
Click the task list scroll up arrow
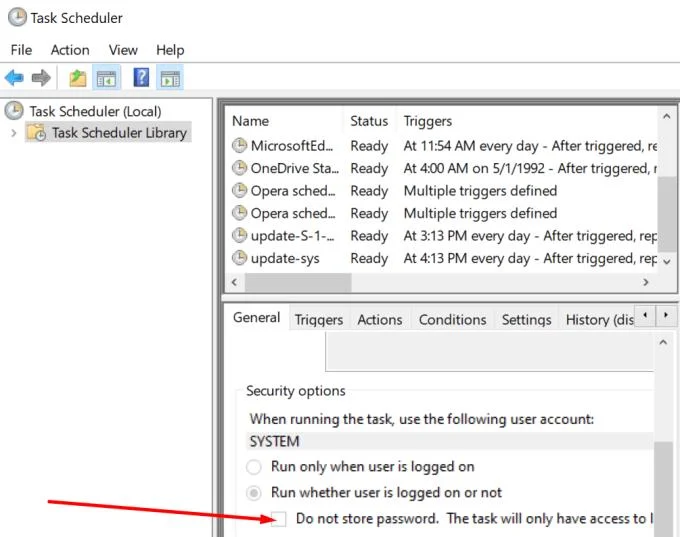pyautogui.click(x=667, y=116)
